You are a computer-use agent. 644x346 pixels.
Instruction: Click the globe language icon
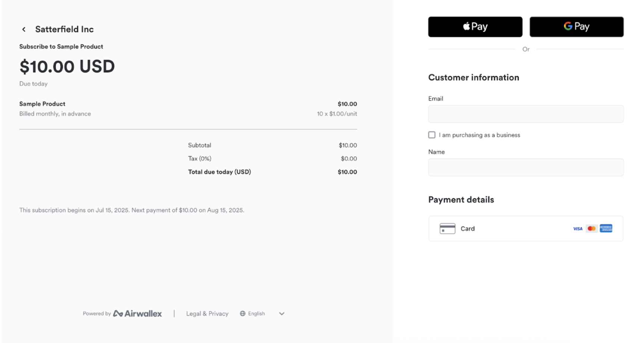(243, 314)
